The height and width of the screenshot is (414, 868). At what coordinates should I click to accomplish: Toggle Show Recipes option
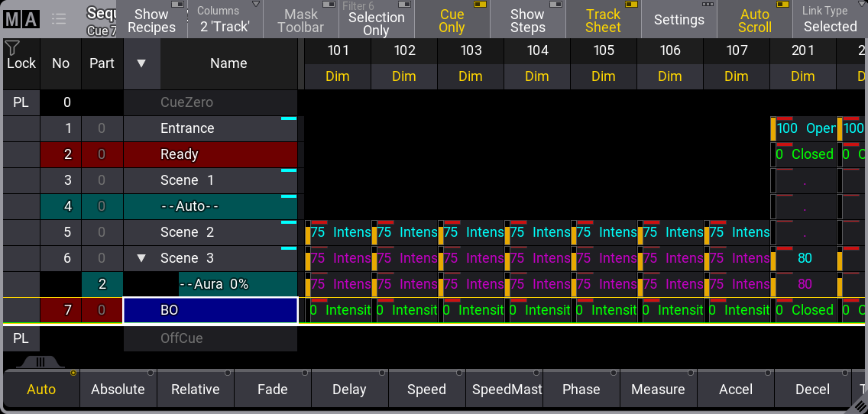(x=151, y=20)
